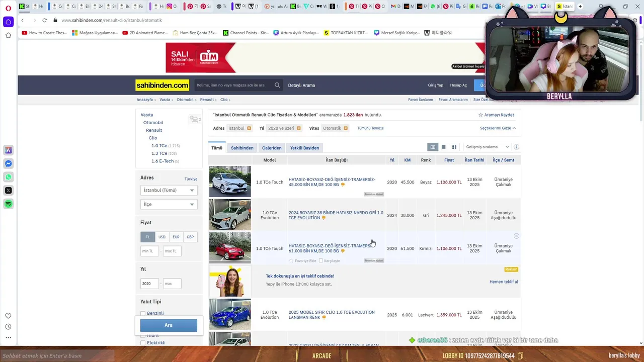Open the İlçe district dropdown
The image size is (644, 362).
coord(169,204)
